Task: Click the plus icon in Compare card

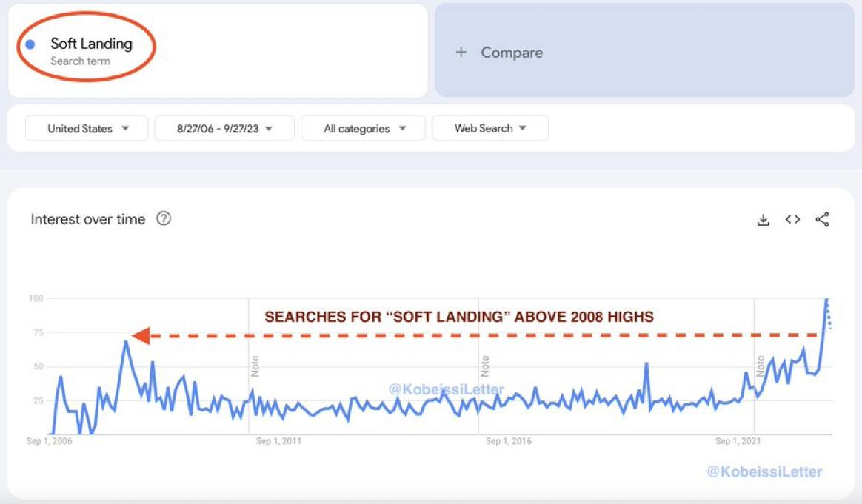Action: (461, 52)
